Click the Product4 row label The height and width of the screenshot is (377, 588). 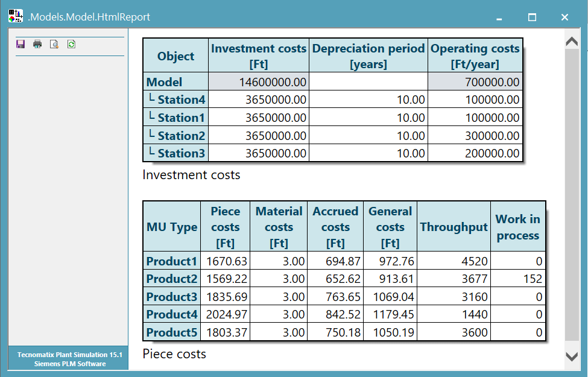172,314
